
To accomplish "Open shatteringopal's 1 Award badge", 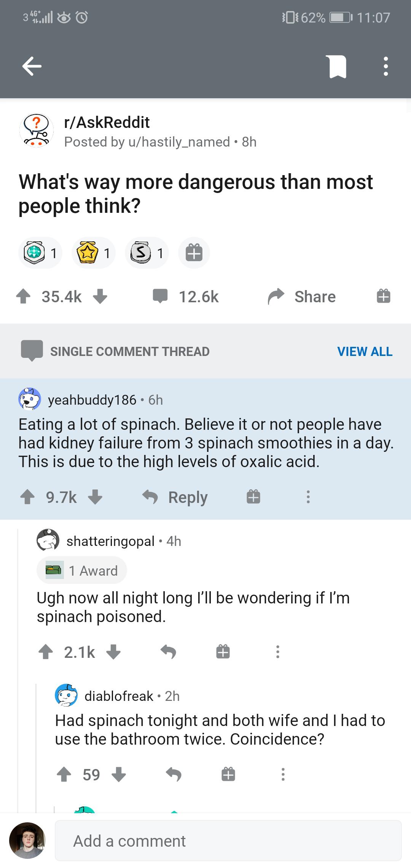I will click(x=81, y=570).
